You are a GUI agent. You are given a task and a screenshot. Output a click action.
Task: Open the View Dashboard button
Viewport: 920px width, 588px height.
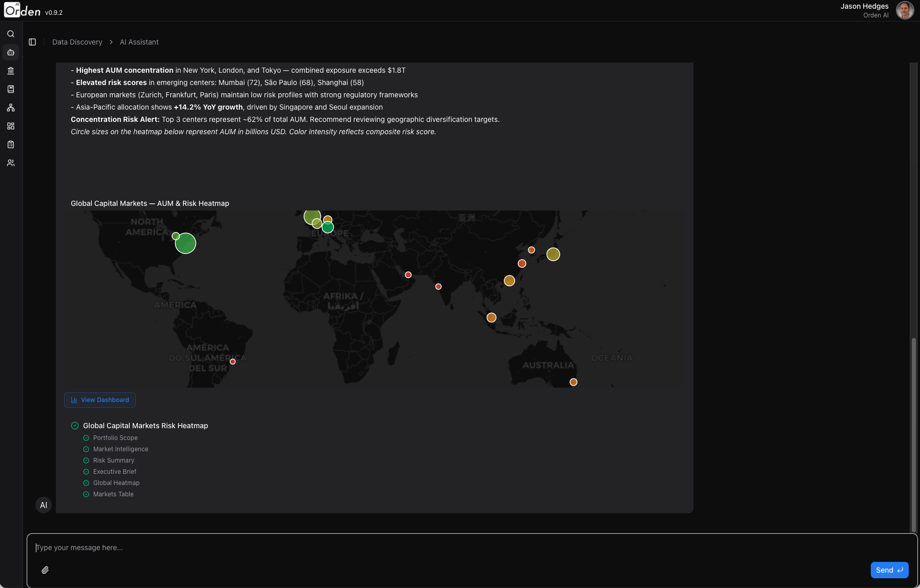tap(99, 400)
